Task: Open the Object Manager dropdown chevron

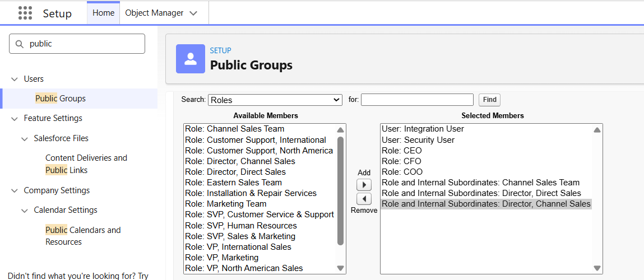Action: [193, 13]
